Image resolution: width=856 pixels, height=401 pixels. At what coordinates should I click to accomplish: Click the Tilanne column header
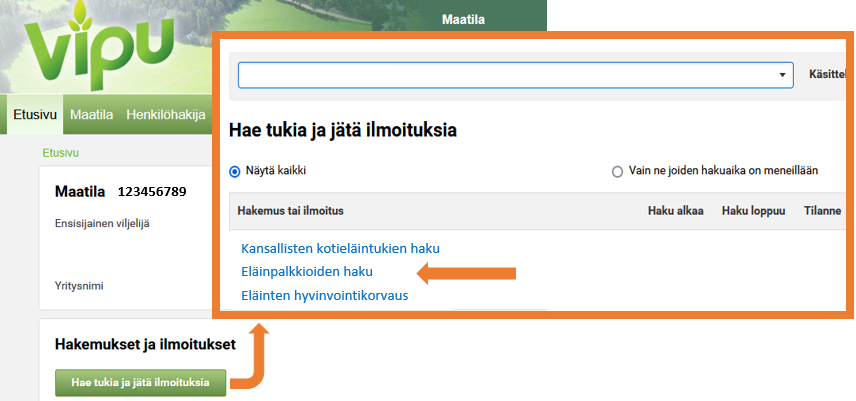[822, 211]
